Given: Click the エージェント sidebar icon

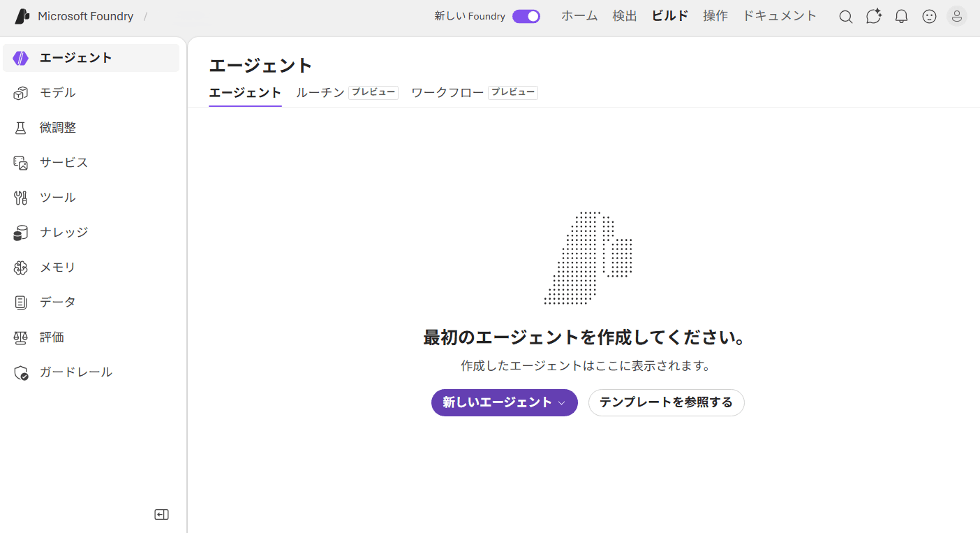Looking at the screenshot, I should coord(21,58).
